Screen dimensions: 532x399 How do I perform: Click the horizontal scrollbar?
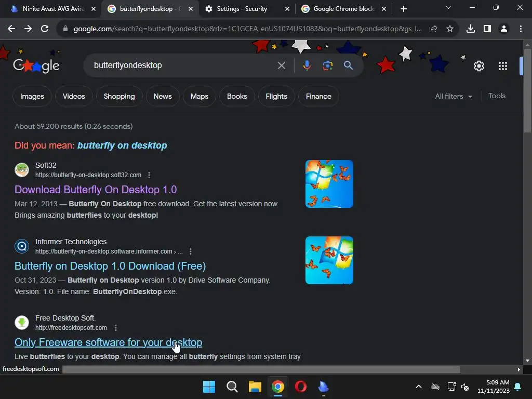point(261,369)
